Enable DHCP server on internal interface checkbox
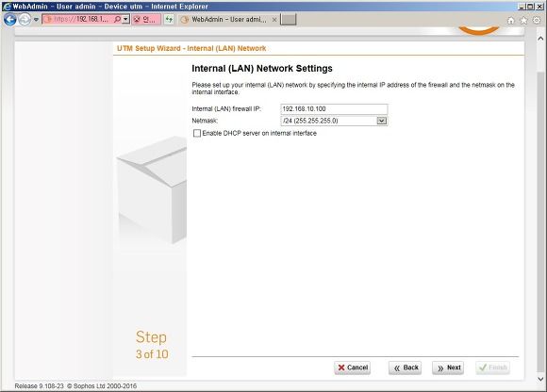The image size is (547, 392). 197,133
